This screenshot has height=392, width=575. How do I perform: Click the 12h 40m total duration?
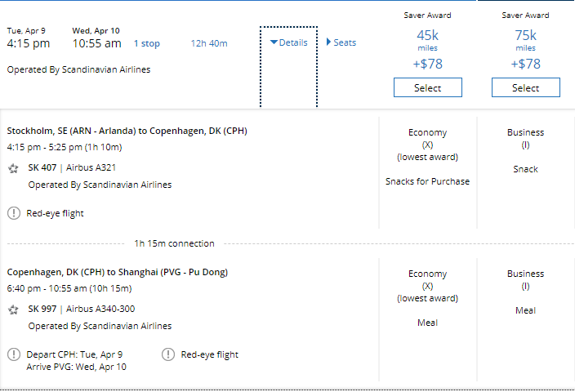(209, 43)
